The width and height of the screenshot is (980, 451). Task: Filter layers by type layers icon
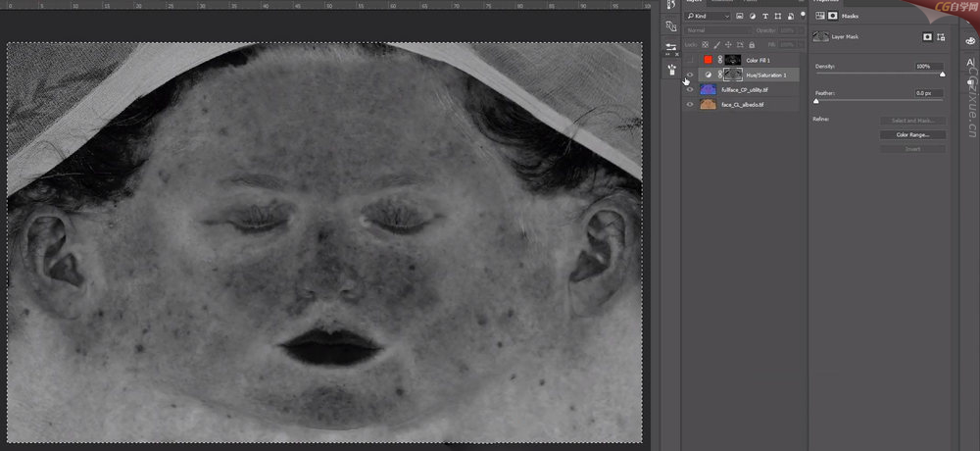pos(765,17)
